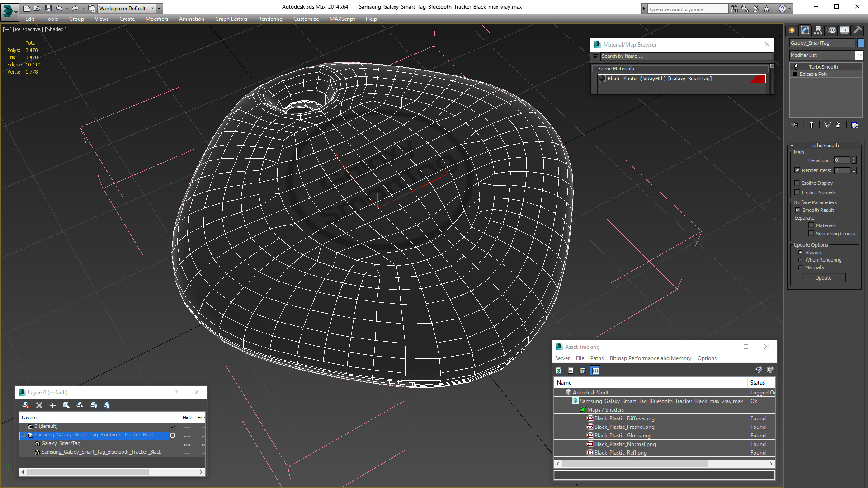The height and width of the screenshot is (488, 868).
Task: Select the Manually update radio button
Action: click(801, 267)
